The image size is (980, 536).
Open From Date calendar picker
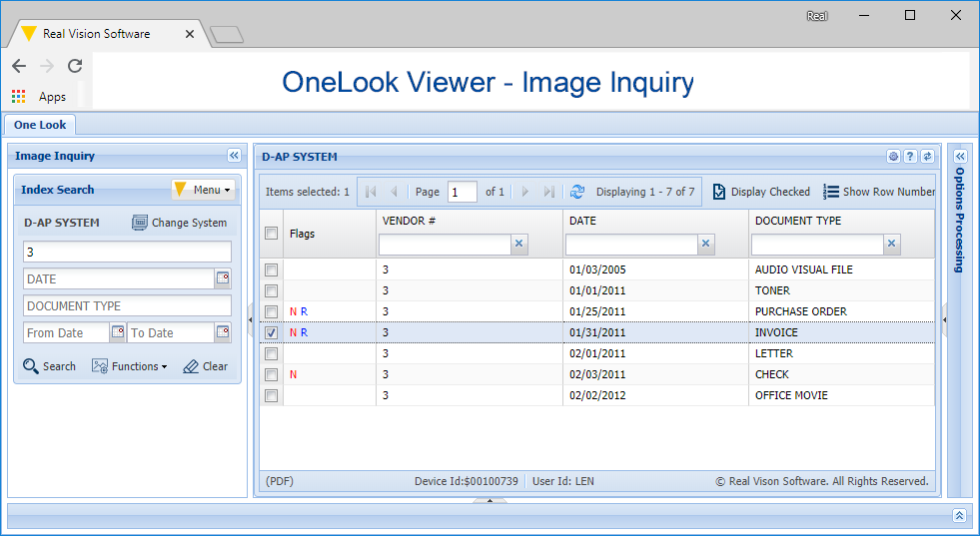pyautogui.click(x=118, y=332)
